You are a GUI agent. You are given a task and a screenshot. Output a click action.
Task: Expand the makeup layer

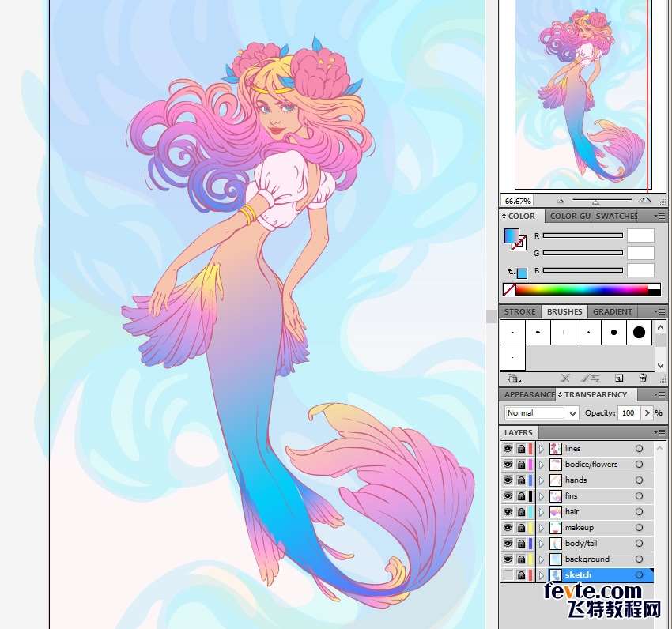(542, 527)
